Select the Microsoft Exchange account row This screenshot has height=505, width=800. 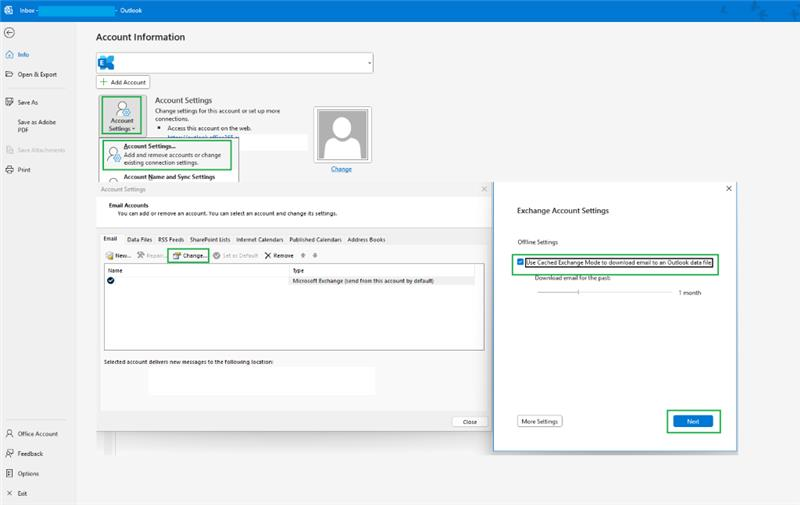click(x=290, y=281)
